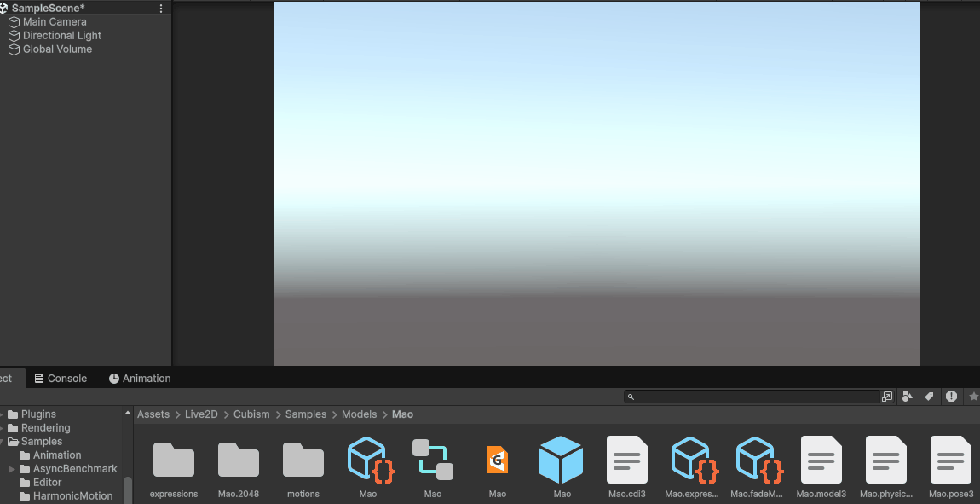Click the Mao.pose3 file icon

coord(950,461)
